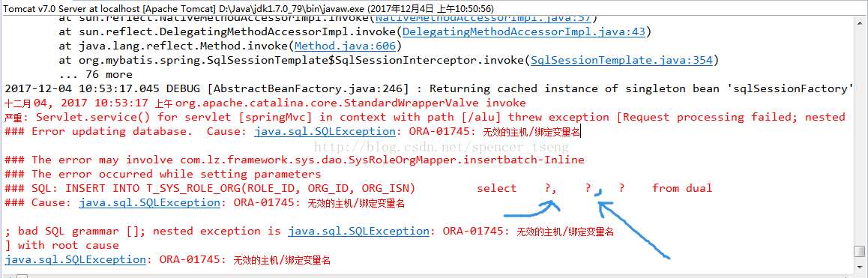Click the Servlet.service() springMvc error line
The width and height of the screenshot is (868, 278).
pyautogui.click(x=425, y=118)
